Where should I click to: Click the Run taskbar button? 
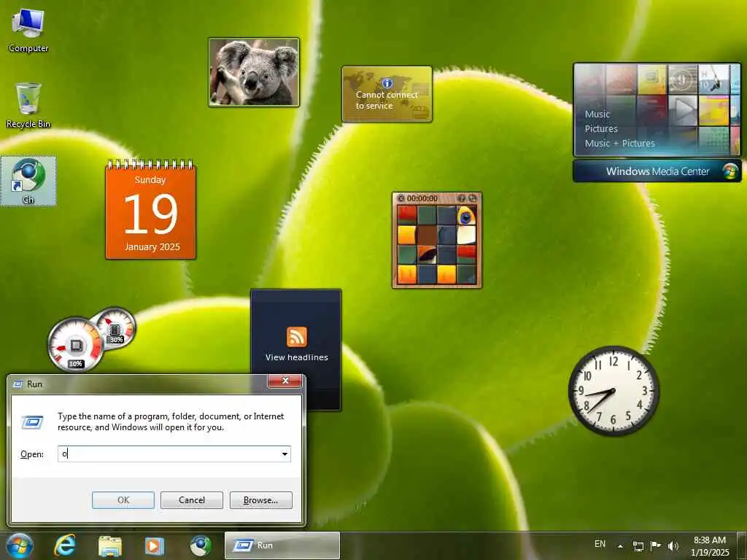[x=282, y=545]
